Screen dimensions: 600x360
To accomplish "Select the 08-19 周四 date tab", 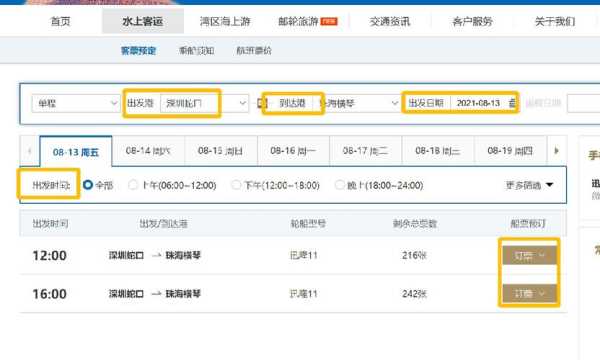I will tap(510, 151).
